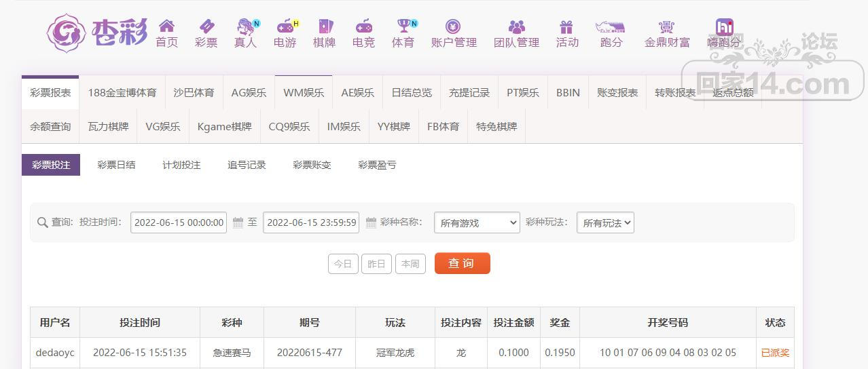Select the 追号记录 sub-tab
This screenshot has height=369, width=868.
click(x=247, y=165)
